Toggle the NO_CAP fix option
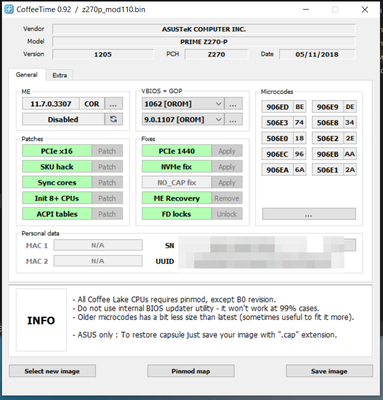 [177, 182]
